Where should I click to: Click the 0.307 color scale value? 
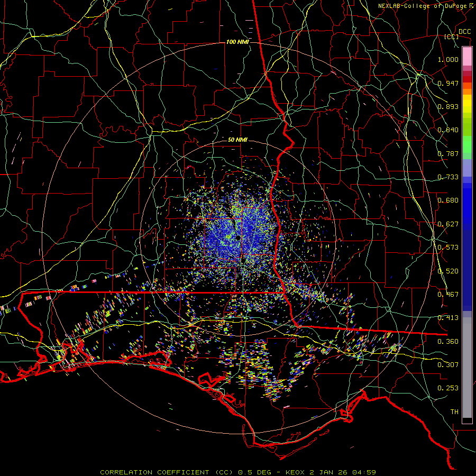448,365
